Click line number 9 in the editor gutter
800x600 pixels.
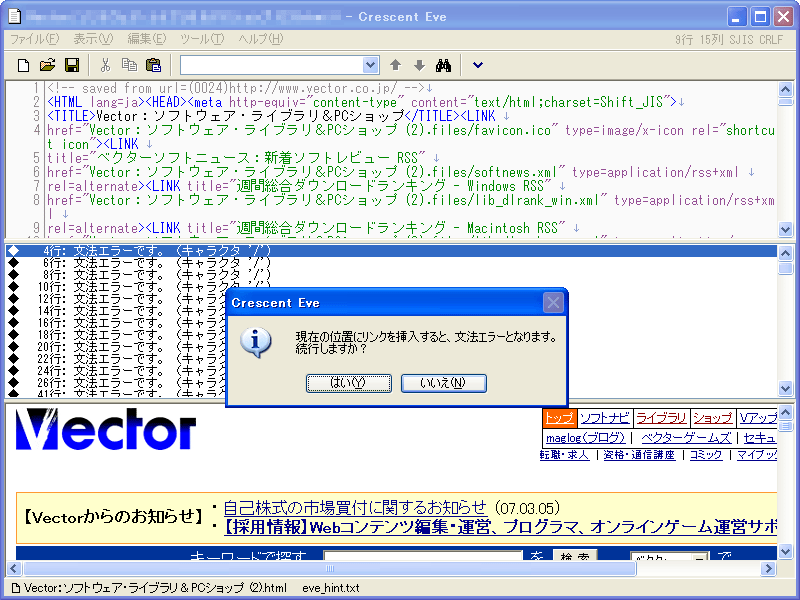pos(36,228)
